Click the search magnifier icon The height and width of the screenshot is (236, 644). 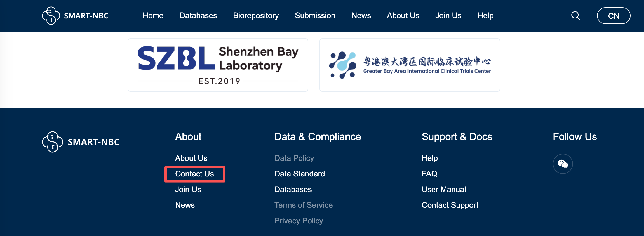pyautogui.click(x=575, y=16)
